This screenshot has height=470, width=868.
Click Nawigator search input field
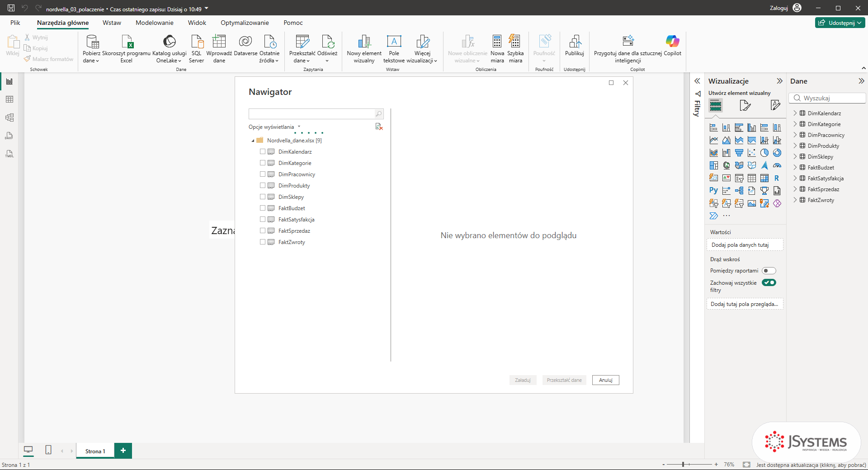[311, 114]
